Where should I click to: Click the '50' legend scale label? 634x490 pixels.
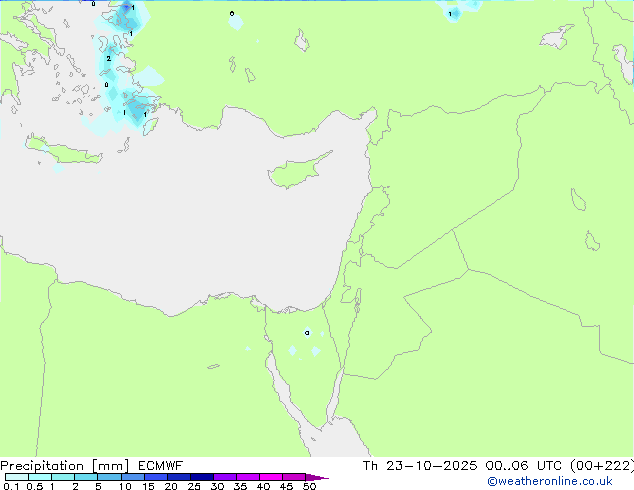click(x=309, y=486)
